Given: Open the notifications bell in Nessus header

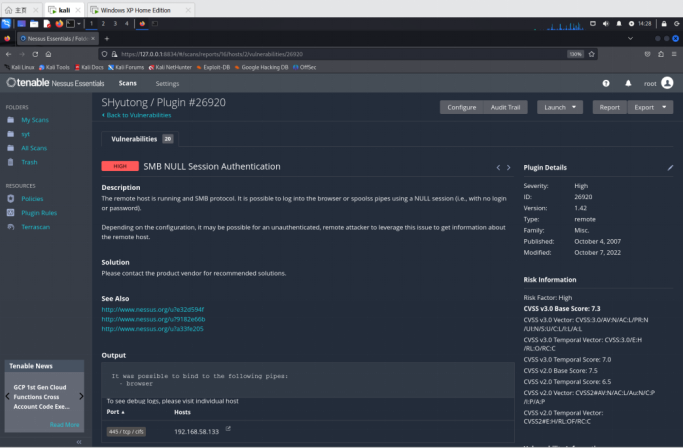Looking at the screenshot, I should pyautogui.click(x=628, y=83).
